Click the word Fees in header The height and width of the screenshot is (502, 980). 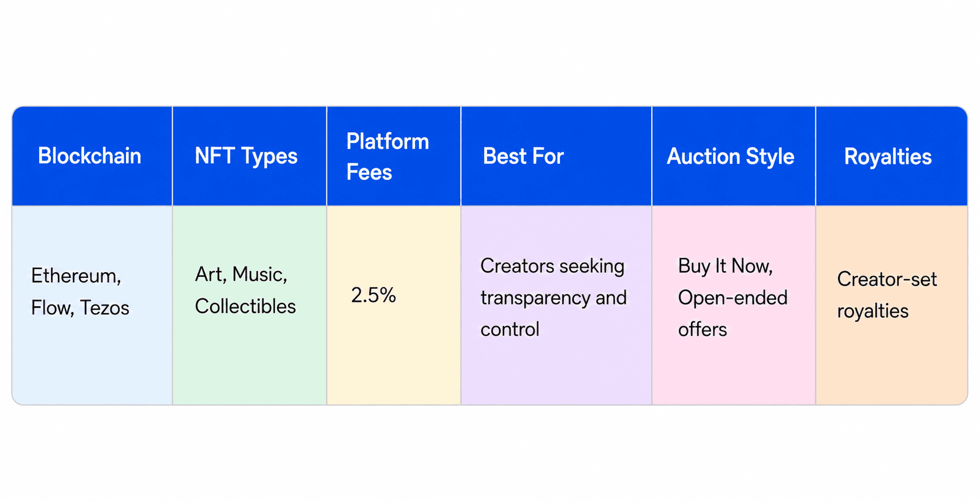point(369,172)
